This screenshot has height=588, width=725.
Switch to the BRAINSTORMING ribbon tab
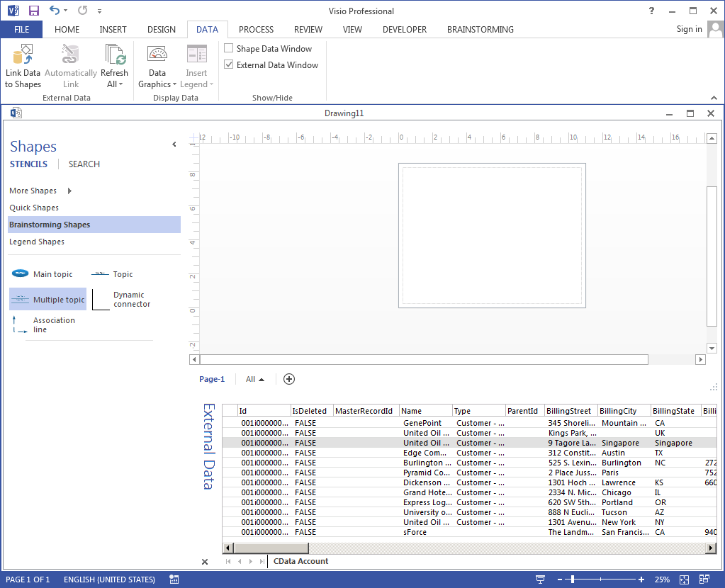(x=480, y=30)
